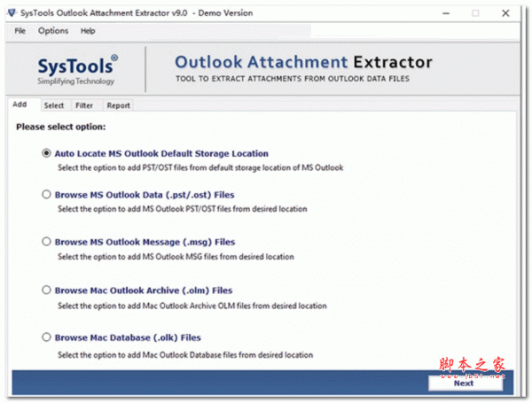Screen dimensions: 532x403
Task: Open the Help menu
Action: click(88, 31)
